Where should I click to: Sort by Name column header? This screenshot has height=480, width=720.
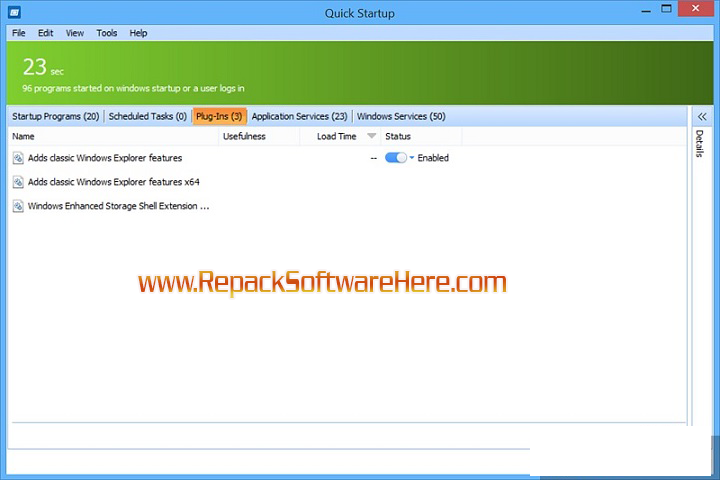(x=113, y=136)
